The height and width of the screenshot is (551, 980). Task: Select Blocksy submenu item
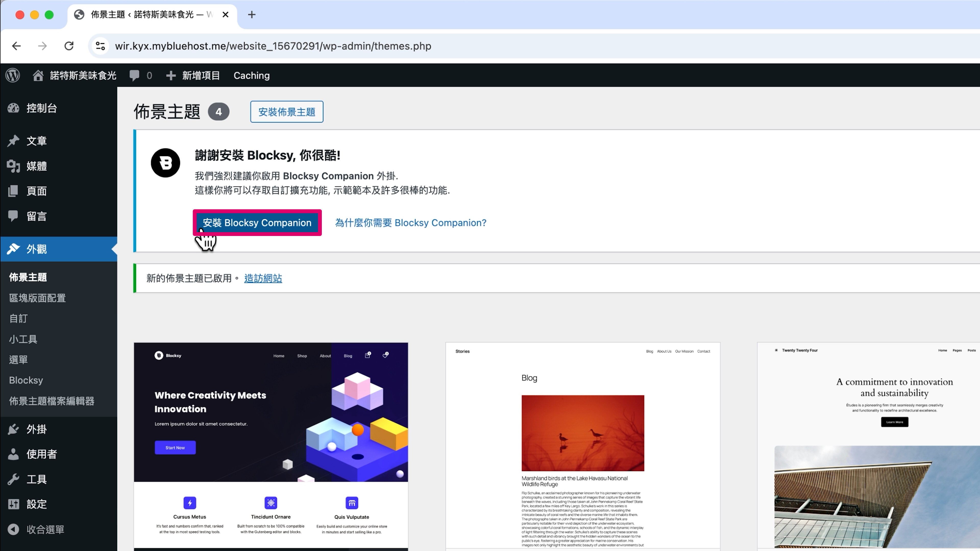pyautogui.click(x=26, y=380)
